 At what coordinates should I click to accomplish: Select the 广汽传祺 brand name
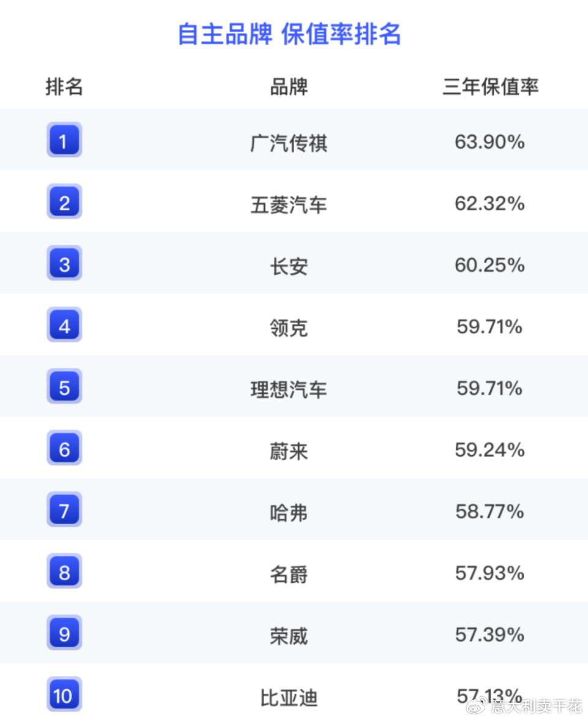pos(288,143)
